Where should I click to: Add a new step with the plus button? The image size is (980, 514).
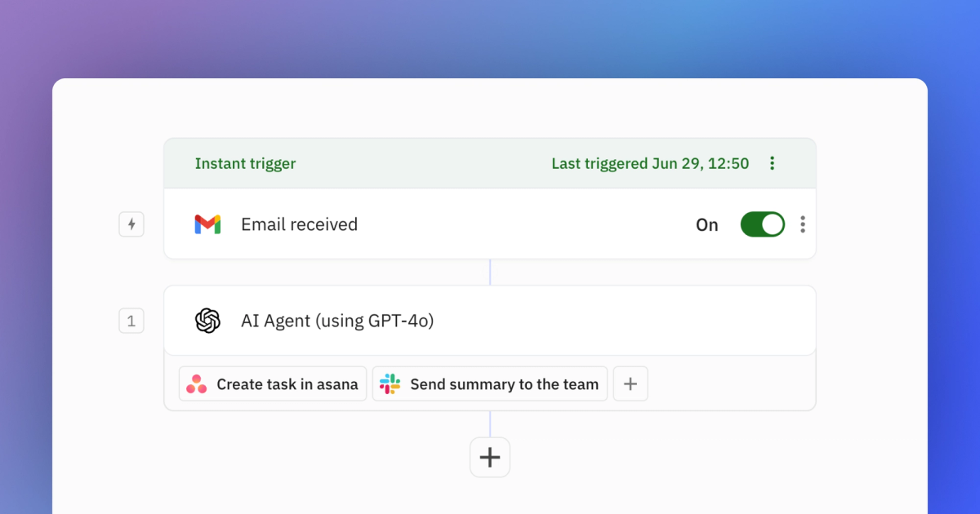pyautogui.click(x=490, y=457)
